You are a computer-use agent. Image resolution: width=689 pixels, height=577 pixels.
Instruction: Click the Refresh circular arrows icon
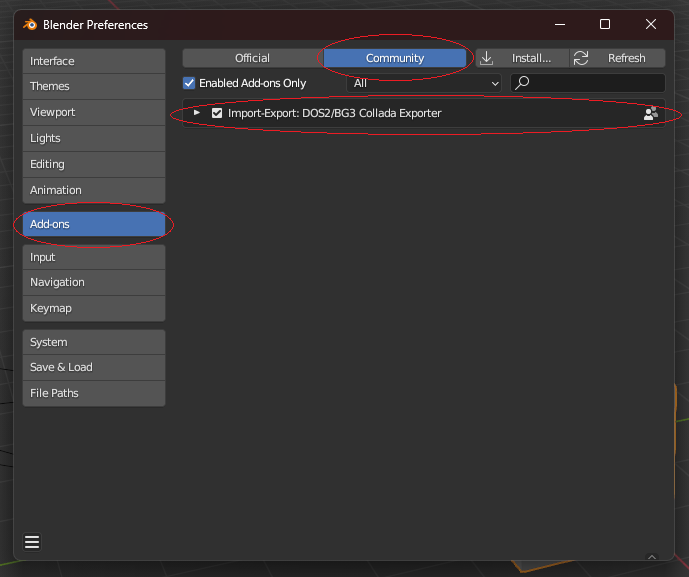[x=581, y=58]
